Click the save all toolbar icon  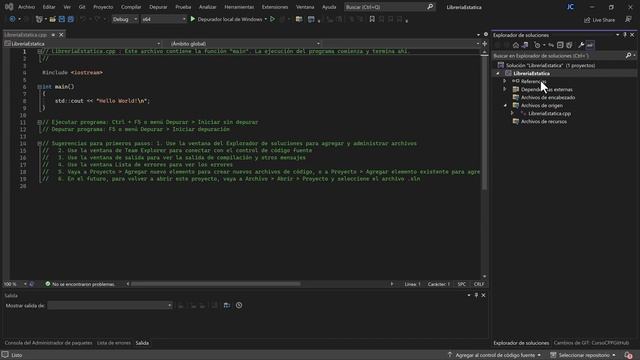(70, 19)
